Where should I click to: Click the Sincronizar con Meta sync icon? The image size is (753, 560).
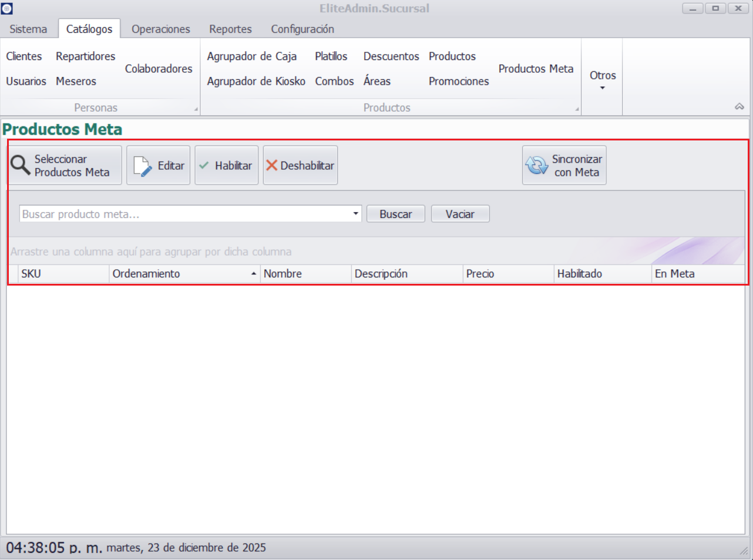[536, 166]
